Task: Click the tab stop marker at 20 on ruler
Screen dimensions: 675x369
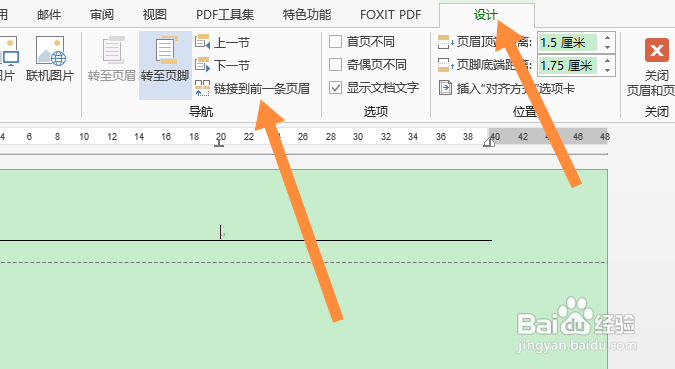Action: [x=219, y=144]
